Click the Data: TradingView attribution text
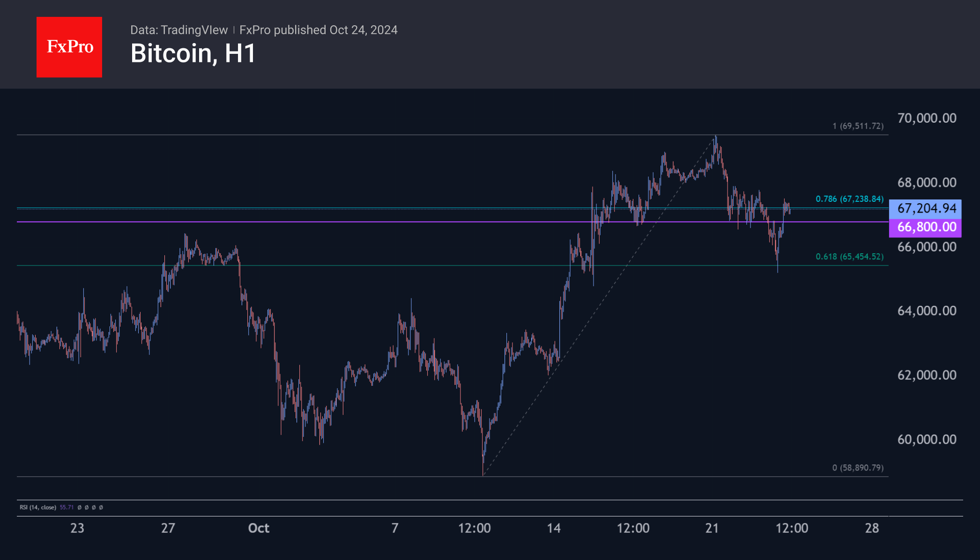The width and height of the screenshot is (980, 560). click(x=179, y=30)
